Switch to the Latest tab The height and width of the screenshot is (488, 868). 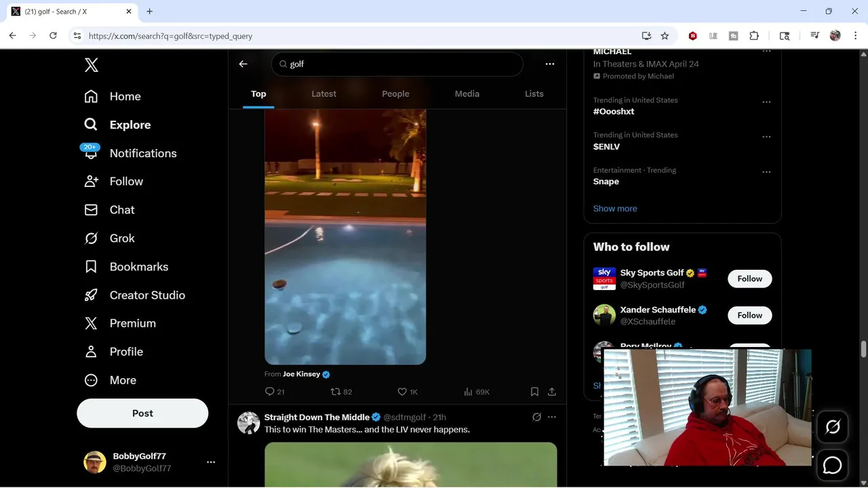(323, 94)
